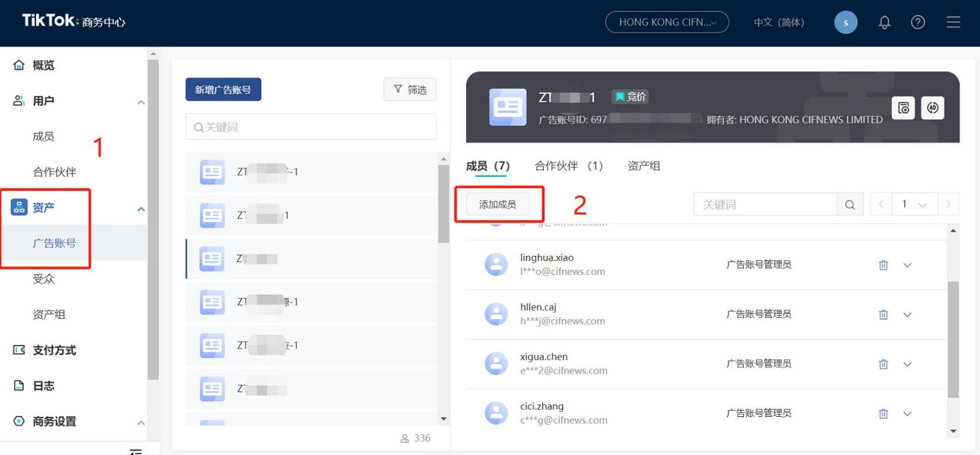Click the TikTok 商务中心 logo
This screenshot has width=980, height=455.
74,21
